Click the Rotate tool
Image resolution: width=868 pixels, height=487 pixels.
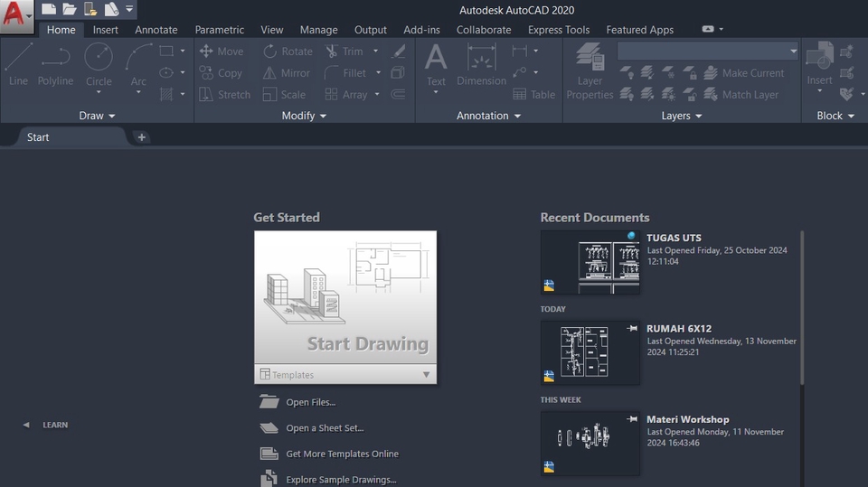[x=288, y=51]
